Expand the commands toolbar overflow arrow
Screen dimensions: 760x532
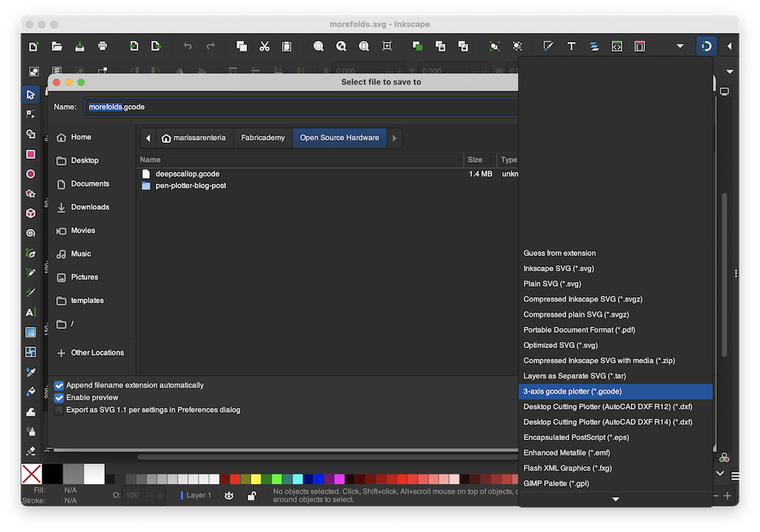680,46
